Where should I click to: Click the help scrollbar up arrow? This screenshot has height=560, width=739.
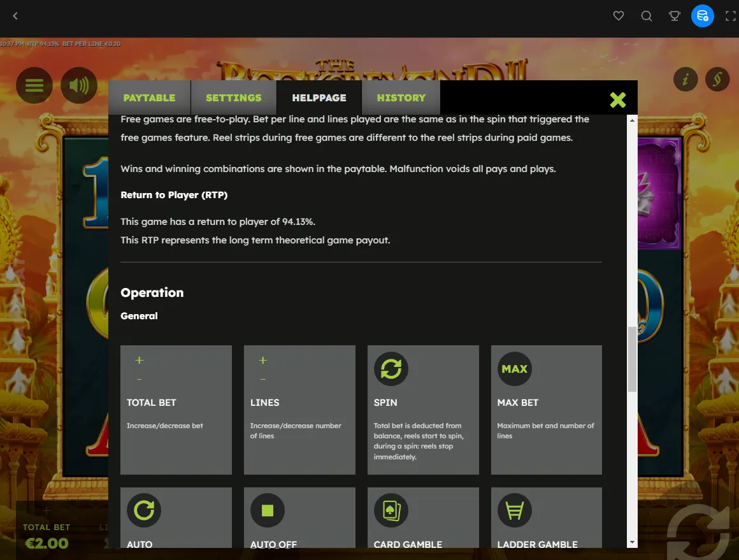[632, 120]
